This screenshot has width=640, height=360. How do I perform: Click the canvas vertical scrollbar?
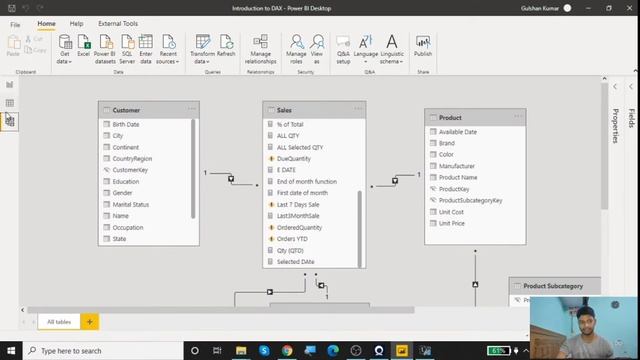(x=604, y=146)
